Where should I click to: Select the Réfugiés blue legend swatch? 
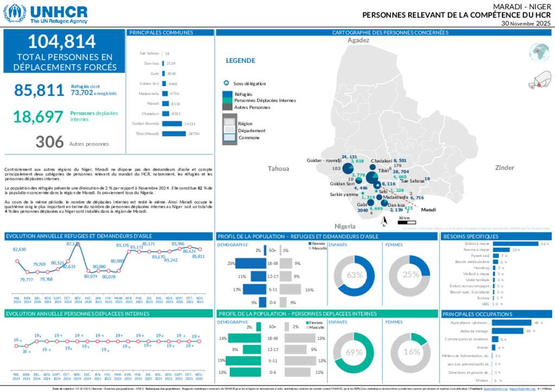(227, 94)
